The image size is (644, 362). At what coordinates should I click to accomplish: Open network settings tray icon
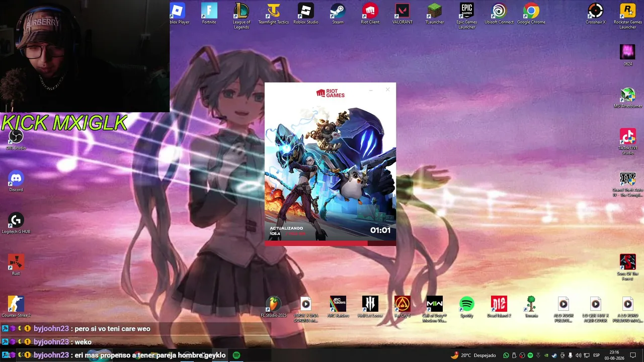point(587,355)
